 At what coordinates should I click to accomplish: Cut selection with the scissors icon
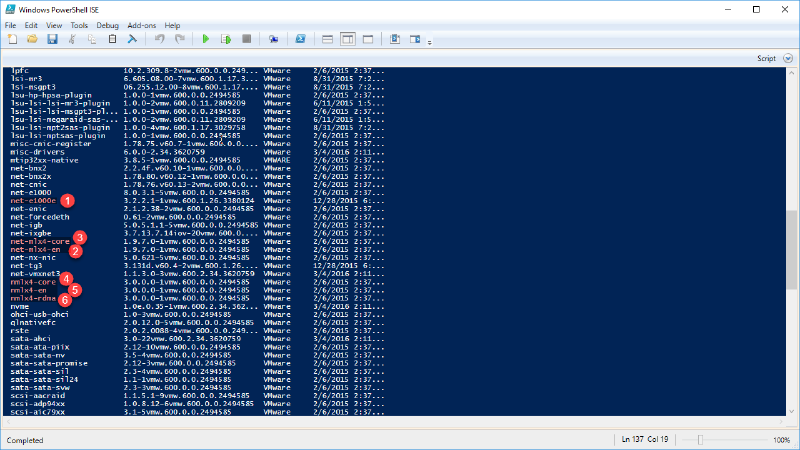pyautogui.click(x=72, y=39)
